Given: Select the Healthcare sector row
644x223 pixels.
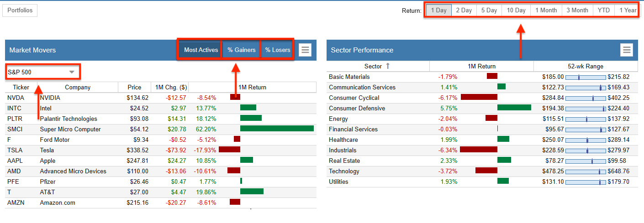Looking at the screenshot, I should click(343, 140).
